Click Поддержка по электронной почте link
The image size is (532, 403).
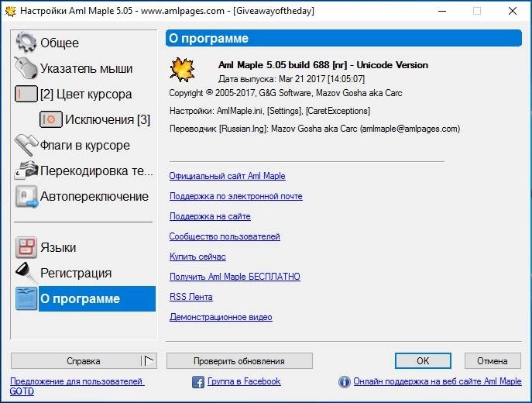click(236, 196)
